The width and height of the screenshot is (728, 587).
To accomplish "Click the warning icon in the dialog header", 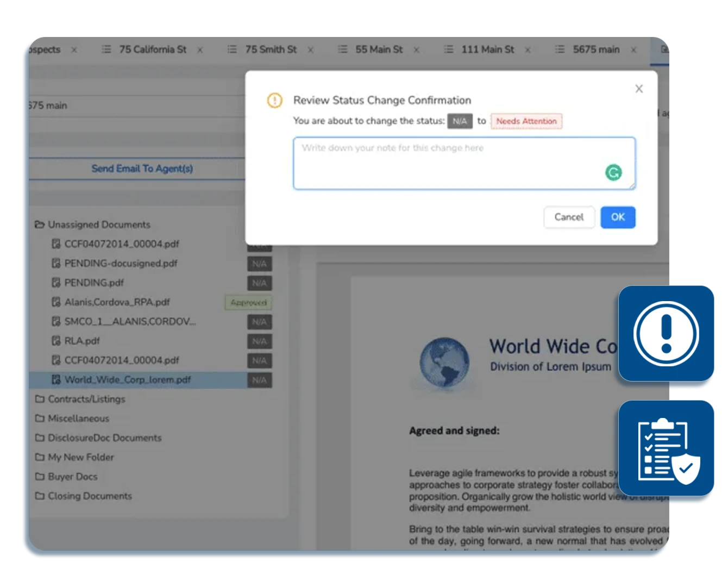I will pyautogui.click(x=275, y=101).
